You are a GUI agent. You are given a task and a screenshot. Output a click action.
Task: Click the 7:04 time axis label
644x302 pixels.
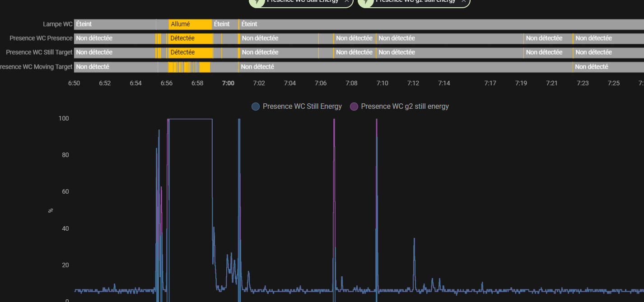point(290,83)
